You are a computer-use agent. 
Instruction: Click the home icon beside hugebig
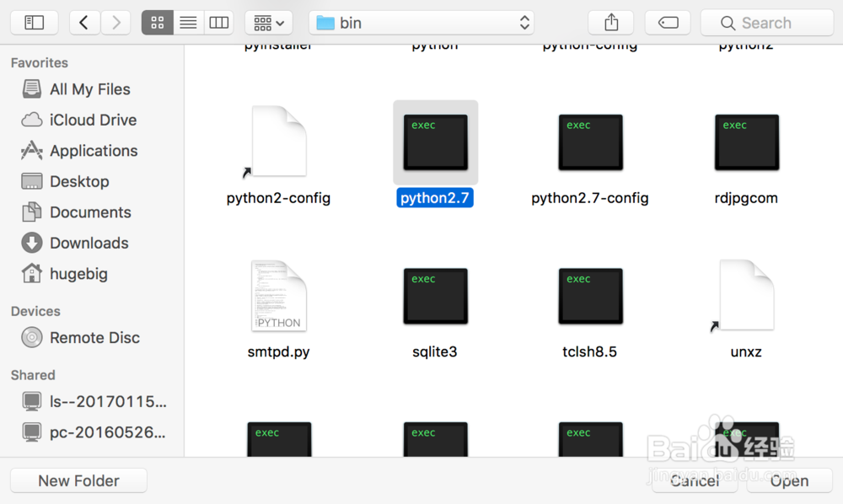[x=32, y=274]
